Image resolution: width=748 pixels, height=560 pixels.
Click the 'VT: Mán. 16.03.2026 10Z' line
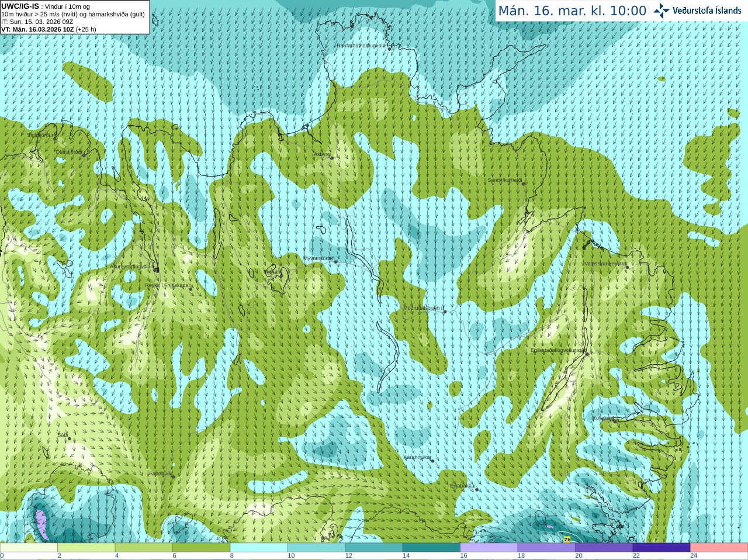[37, 29]
